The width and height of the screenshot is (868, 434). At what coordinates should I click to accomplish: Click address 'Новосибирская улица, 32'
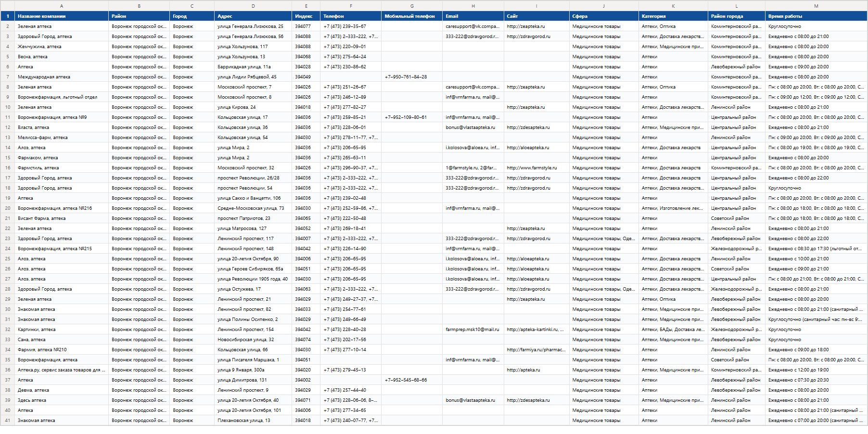coord(253,340)
